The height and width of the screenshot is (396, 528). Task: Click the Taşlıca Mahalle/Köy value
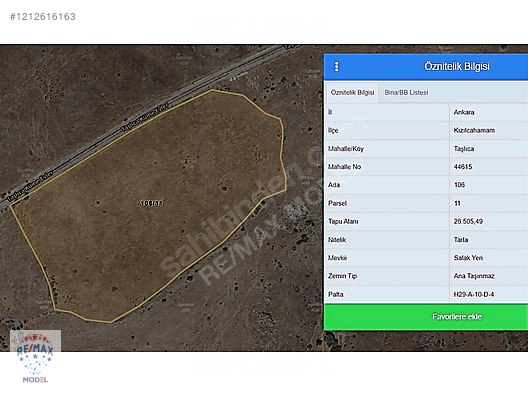point(464,148)
